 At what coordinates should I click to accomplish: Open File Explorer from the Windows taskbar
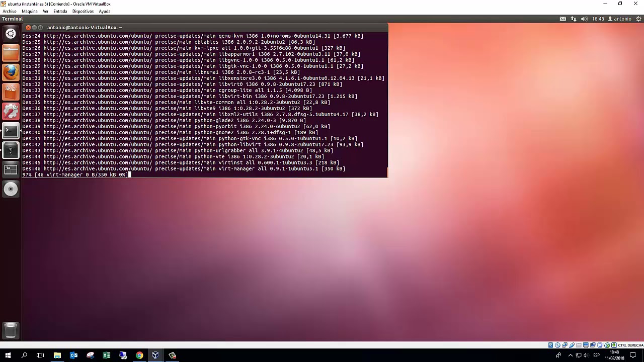(57, 355)
